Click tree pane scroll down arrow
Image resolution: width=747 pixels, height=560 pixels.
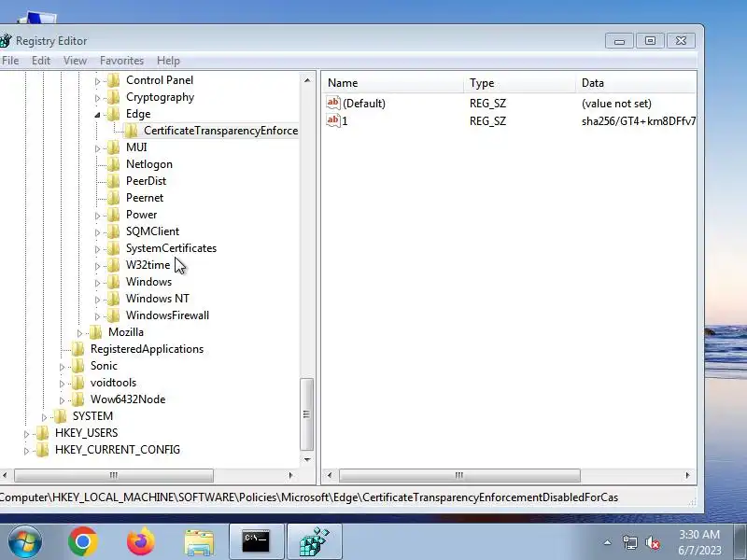click(x=307, y=459)
